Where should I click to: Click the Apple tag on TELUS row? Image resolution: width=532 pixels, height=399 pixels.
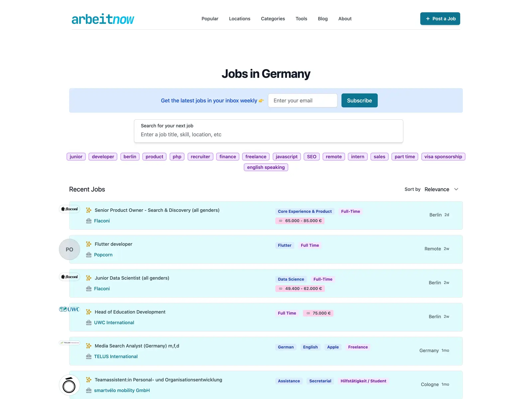pos(333,347)
